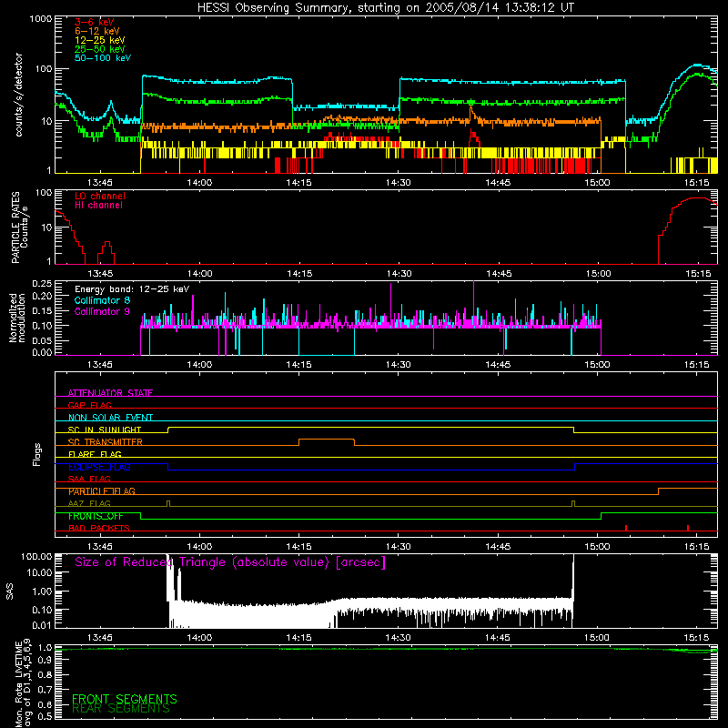728x728 pixels.
Task: Click the "0.25" normalized modulation tick value
Action: 42,284
